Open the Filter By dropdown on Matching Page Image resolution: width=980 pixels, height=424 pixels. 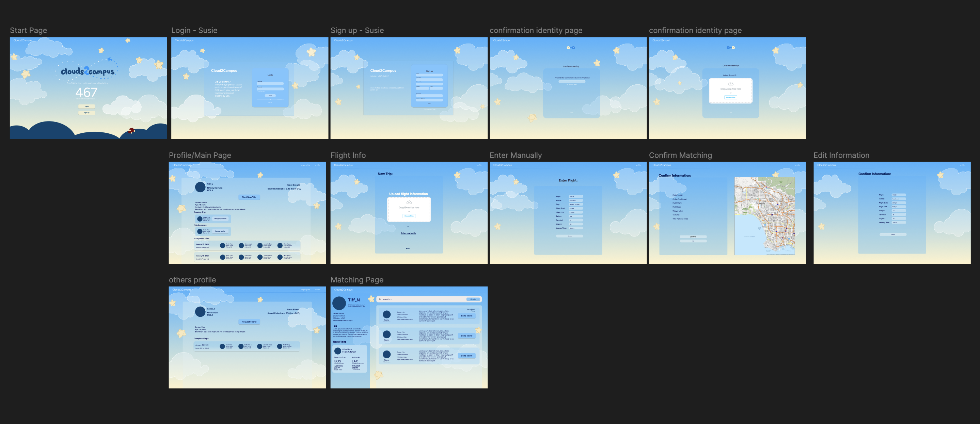pos(474,299)
